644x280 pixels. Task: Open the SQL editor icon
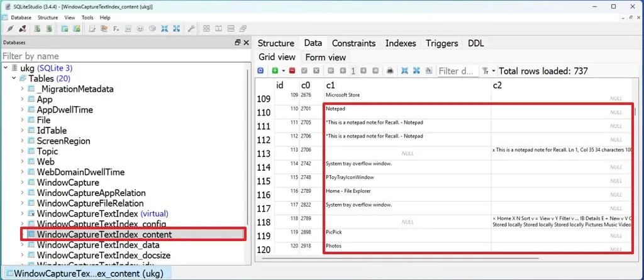click(x=92, y=29)
